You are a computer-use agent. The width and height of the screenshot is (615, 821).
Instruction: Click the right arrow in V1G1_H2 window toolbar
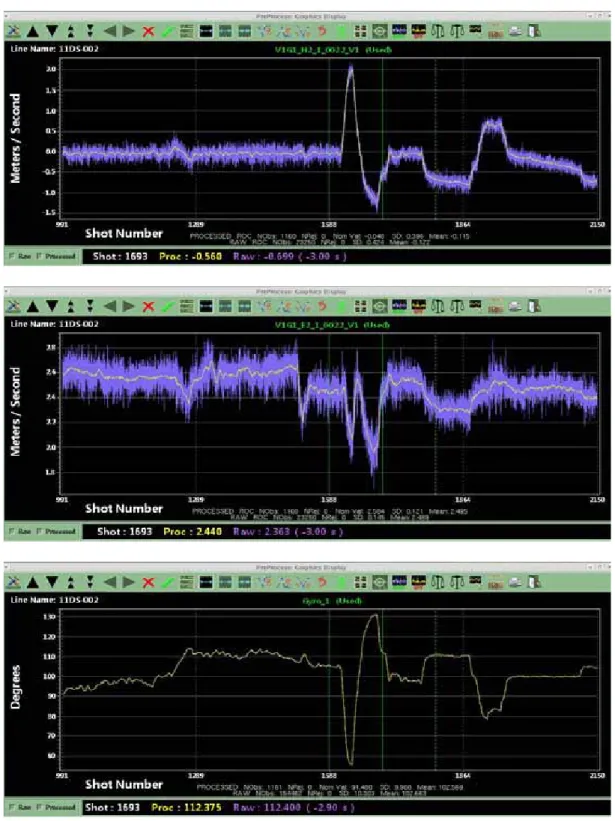[x=129, y=31]
